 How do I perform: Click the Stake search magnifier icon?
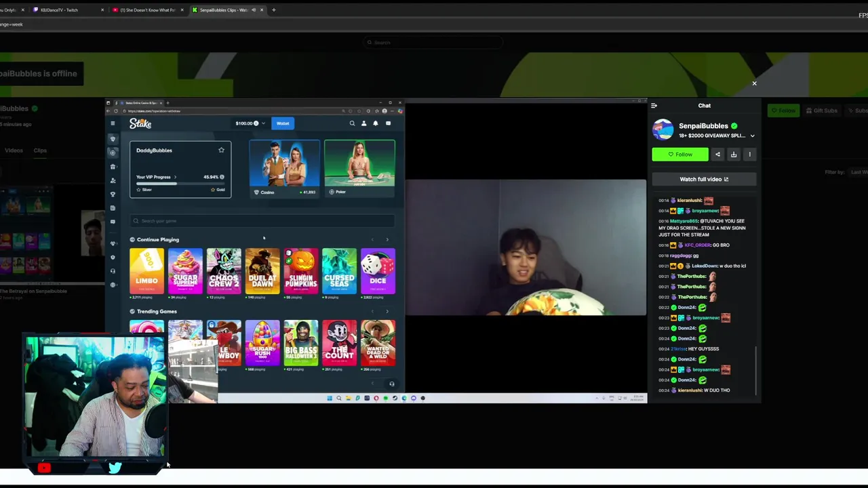352,123
